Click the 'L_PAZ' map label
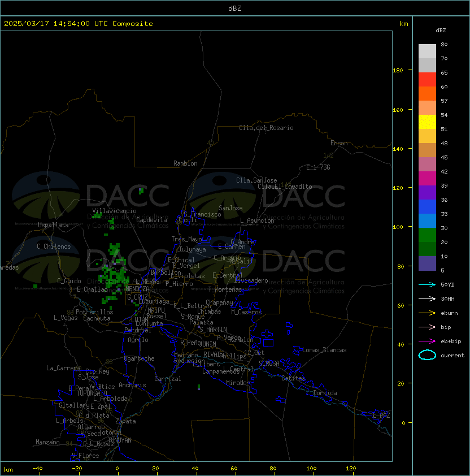 (381, 416)
